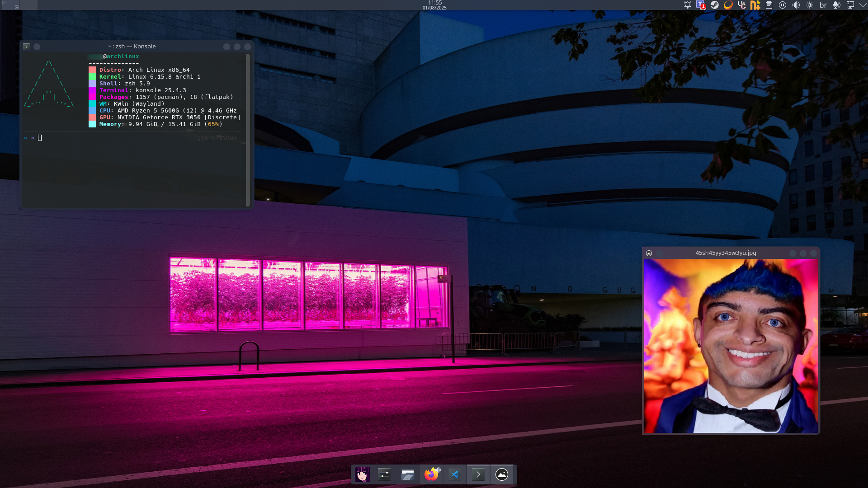Click the 'Packages' line in terminal
The image size is (868, 488).
pos(166,97)
